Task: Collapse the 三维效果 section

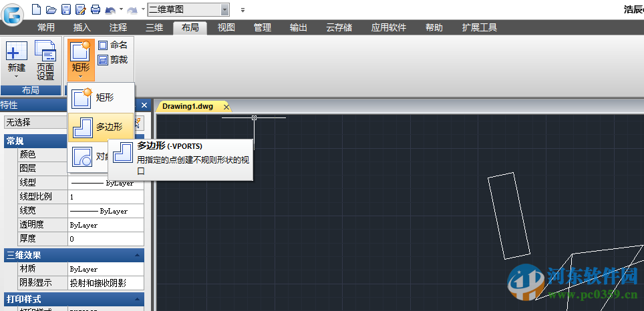Action: coord(74,255)
